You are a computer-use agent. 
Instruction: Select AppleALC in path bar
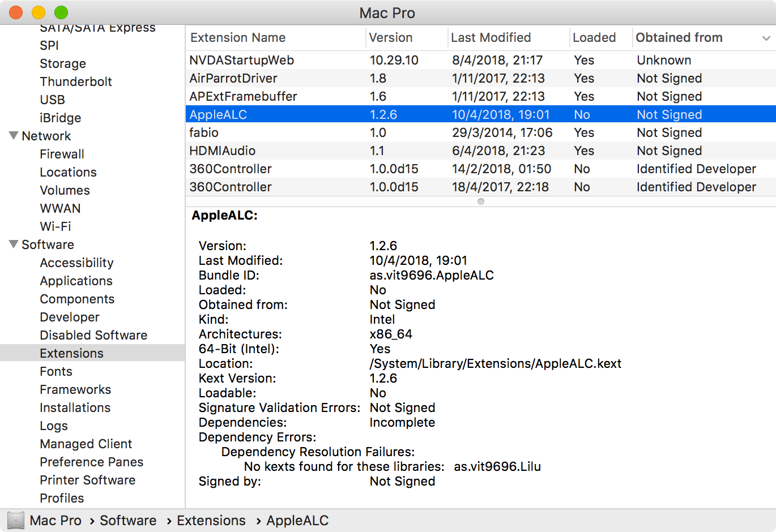click(297, 521)
